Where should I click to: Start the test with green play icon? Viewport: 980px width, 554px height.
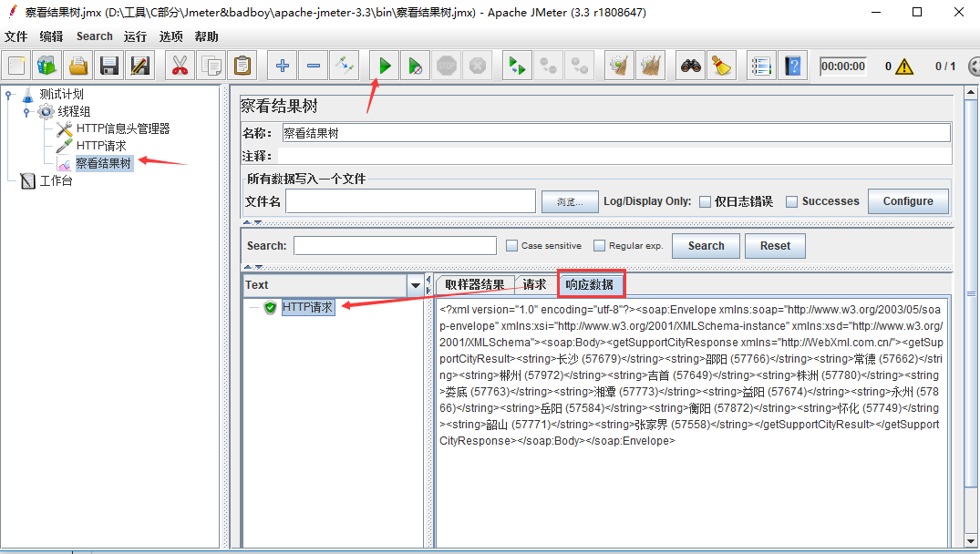385,66
